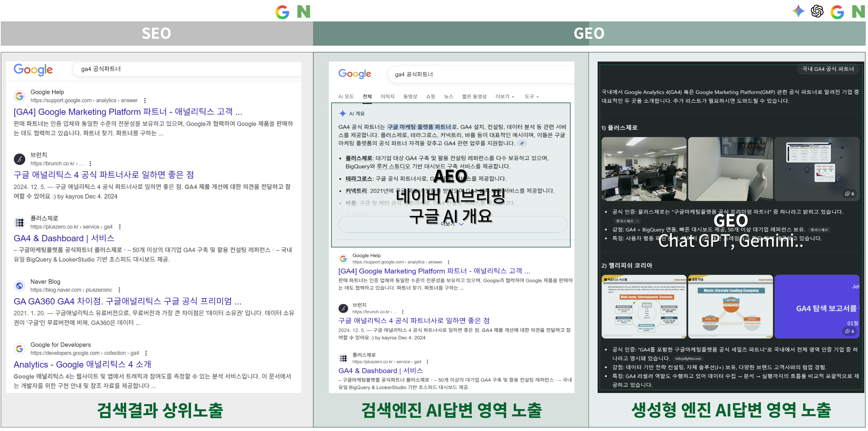
Task: Open the three-dot menu beside Google Help result
Action: [145, 100]
